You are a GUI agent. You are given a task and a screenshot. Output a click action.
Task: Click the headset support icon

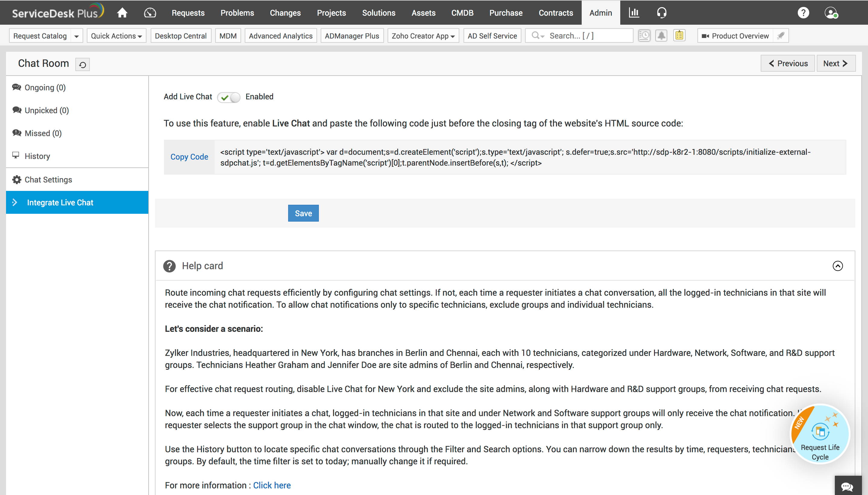662,13
